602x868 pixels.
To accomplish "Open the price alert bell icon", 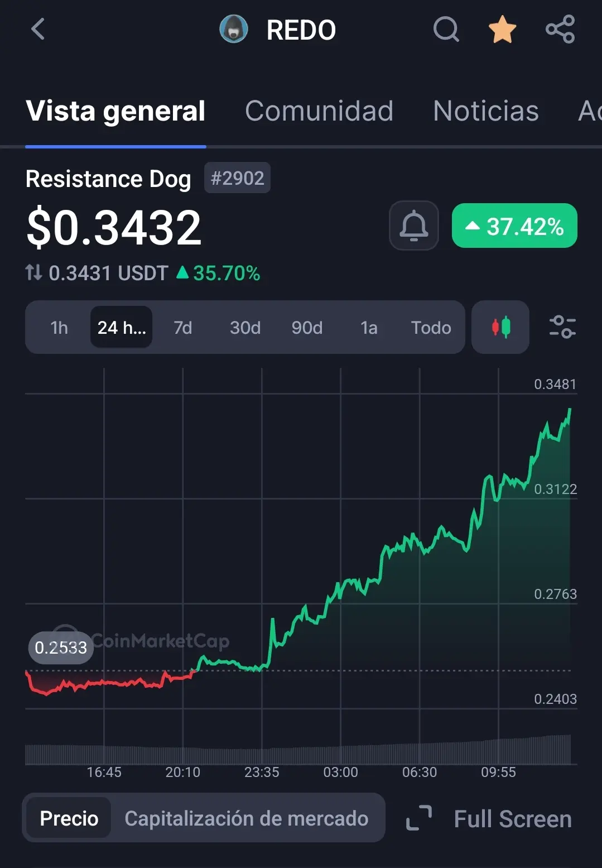I will coord(414,226).
